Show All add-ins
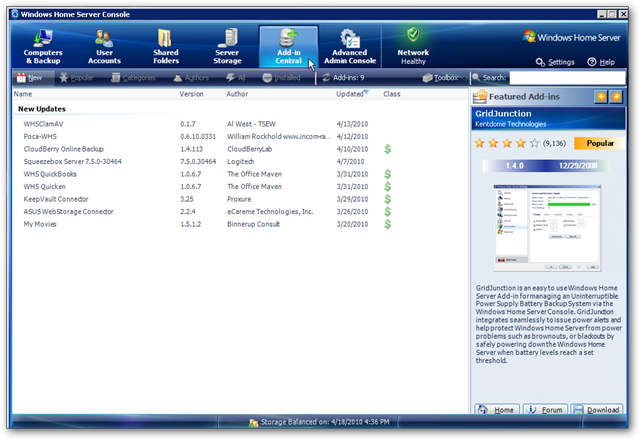This screenshot has width=640, height=440. point(236,78)
